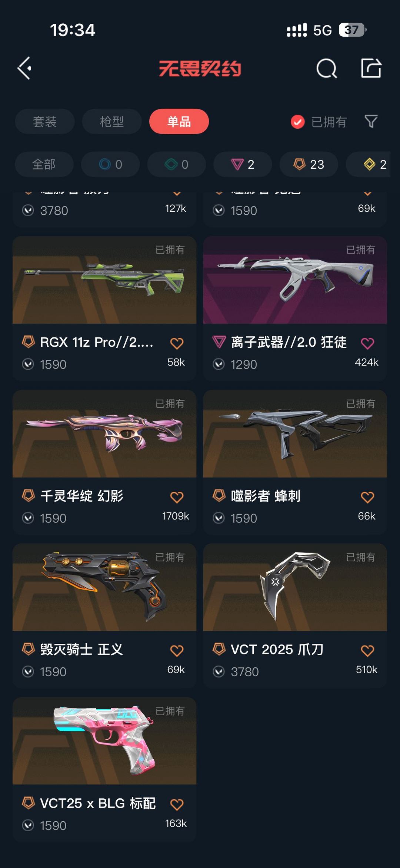Switch to the 套装 tab
The width and height of the screenshot is (400, 868).
45,121
